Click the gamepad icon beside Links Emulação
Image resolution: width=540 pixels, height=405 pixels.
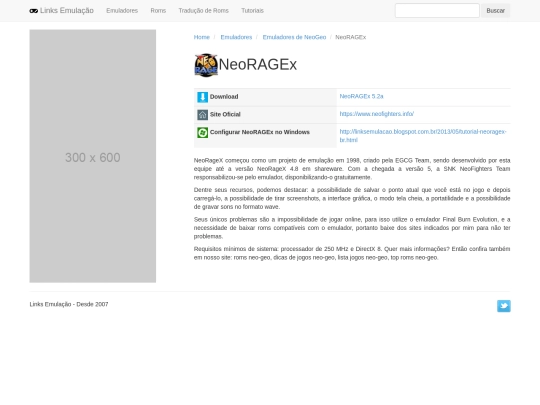[33, 11]
